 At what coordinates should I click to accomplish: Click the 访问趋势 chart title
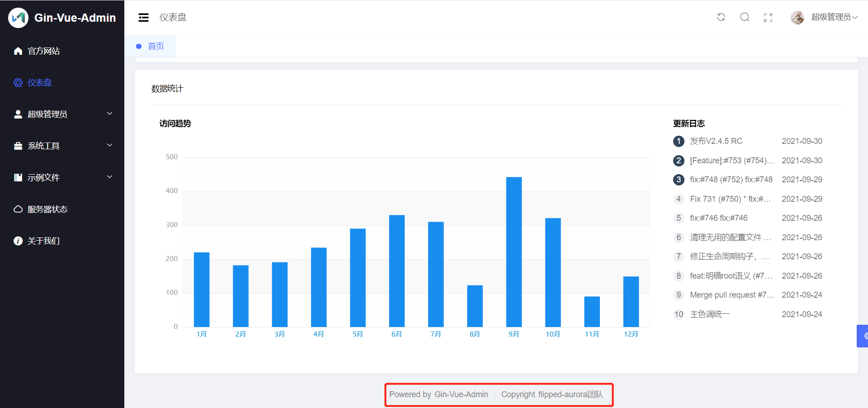click(175, 123)
